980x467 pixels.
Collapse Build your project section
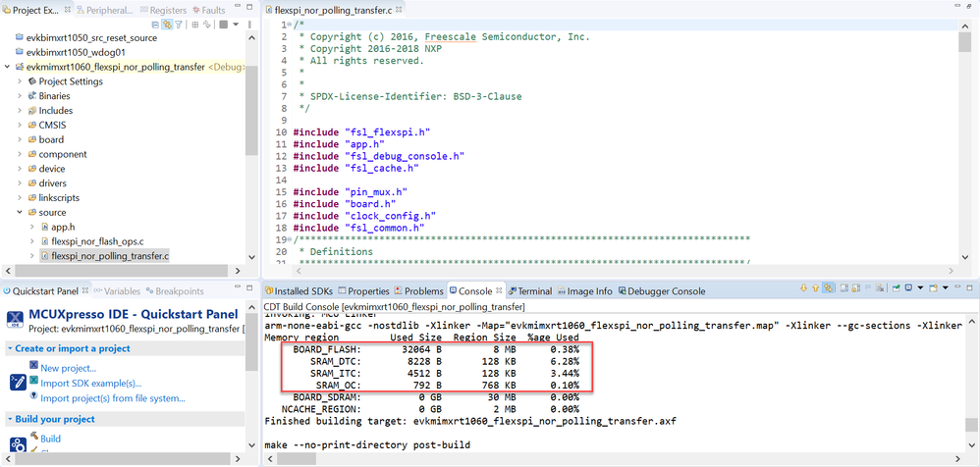pos(10,419)
